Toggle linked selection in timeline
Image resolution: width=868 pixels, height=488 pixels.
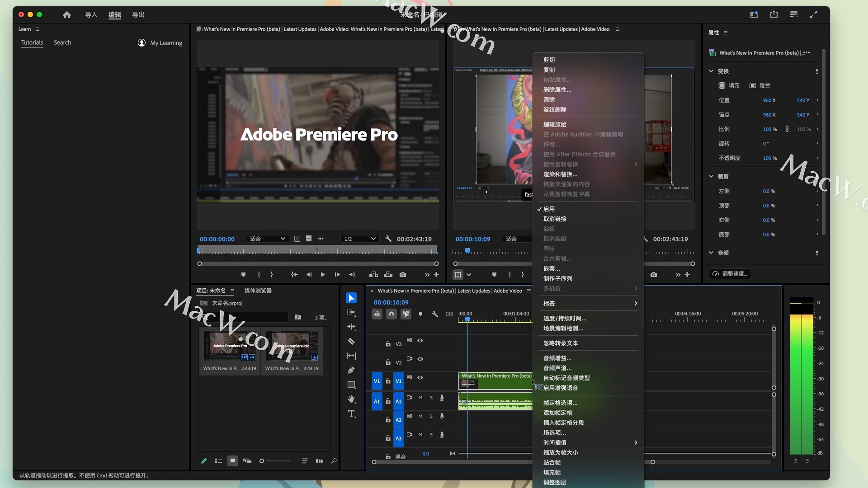(x=406, y=314)
